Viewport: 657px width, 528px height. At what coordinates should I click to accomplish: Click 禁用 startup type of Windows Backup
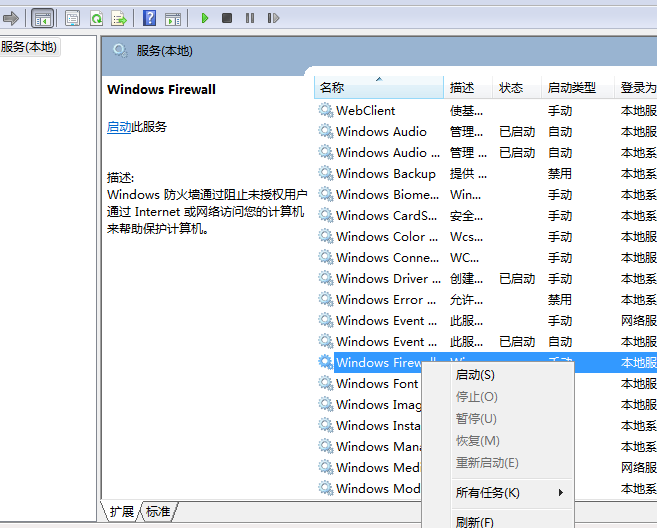pos(560,173)
